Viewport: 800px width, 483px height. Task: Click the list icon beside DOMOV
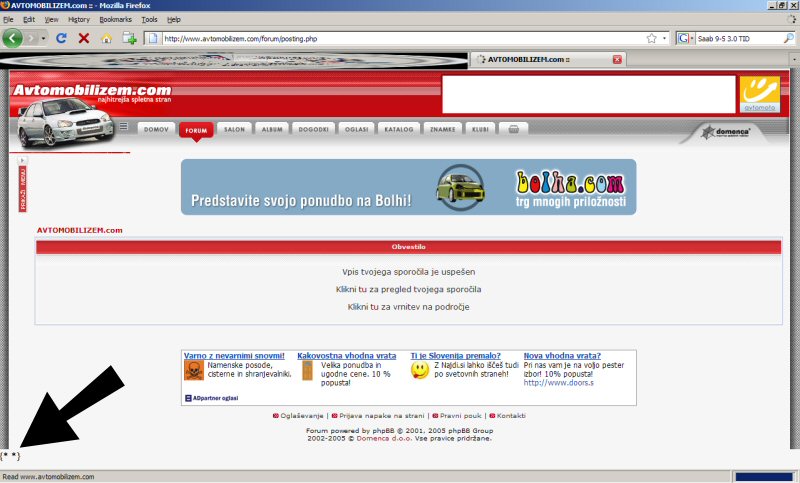[x=123, y=126]
